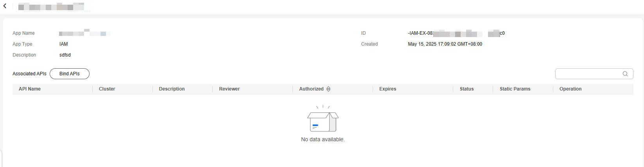Screen dimensions: 644x167
Task: Click the search magnifier icon
Action: click(625, 74)
